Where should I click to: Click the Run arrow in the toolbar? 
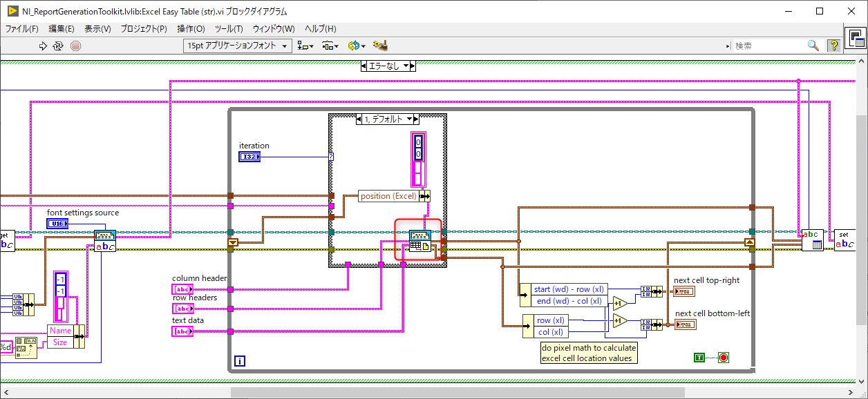(x=43, y=46)
